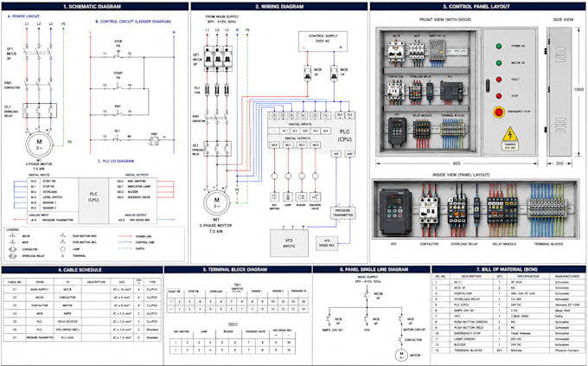The width and height of the screenshot is (588, 366).
Task: Click the SMPS power supply in the front view cabinet
Action: point(437,48)
